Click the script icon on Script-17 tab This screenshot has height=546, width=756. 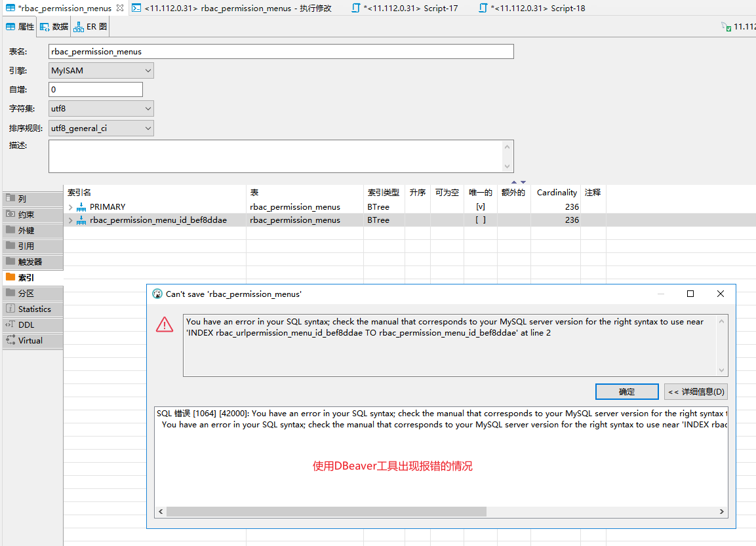coord(354,8)
